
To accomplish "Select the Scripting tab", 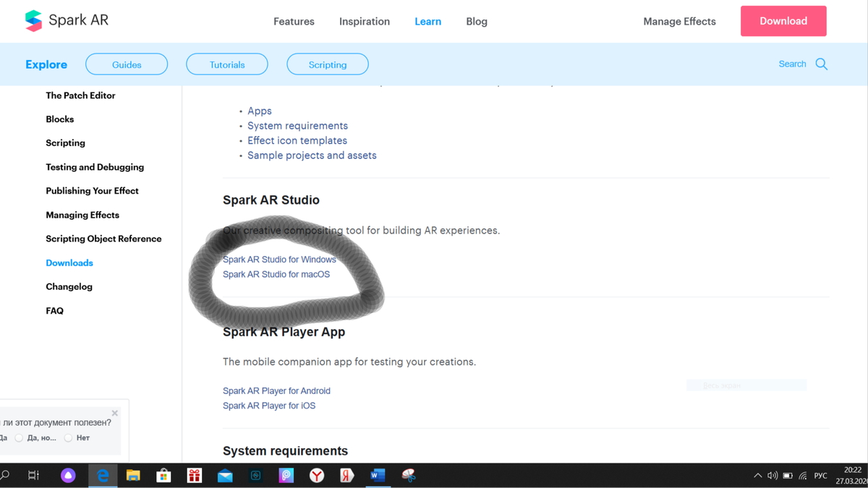I will pyautogui.click(x=328, y=64).
